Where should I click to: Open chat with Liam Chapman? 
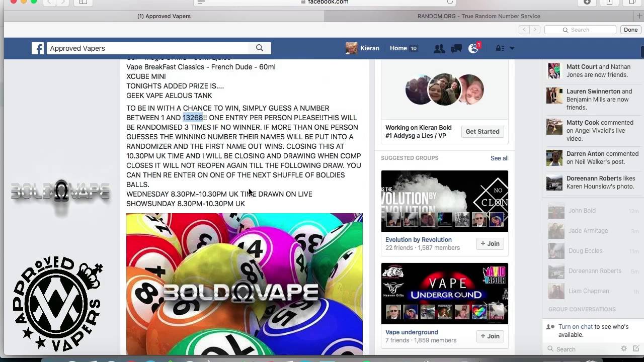point(593,291)
